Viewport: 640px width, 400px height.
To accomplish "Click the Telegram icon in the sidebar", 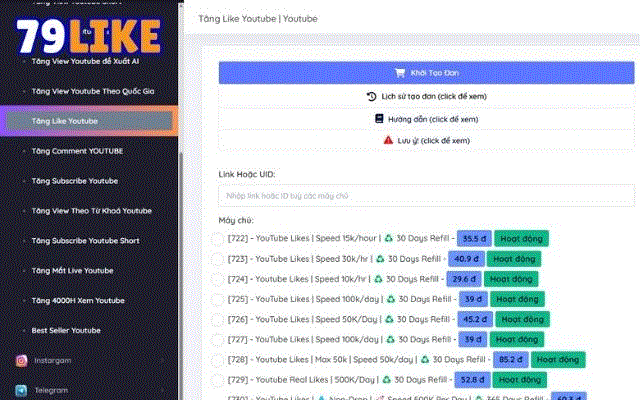I will pyautogui.click(x=22, y=390).
